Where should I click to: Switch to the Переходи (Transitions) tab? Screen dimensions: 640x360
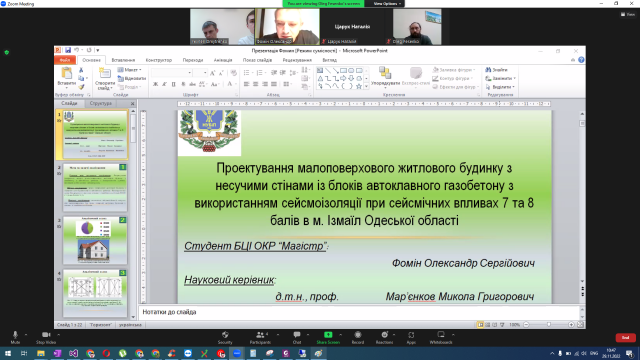click(193, 60)
